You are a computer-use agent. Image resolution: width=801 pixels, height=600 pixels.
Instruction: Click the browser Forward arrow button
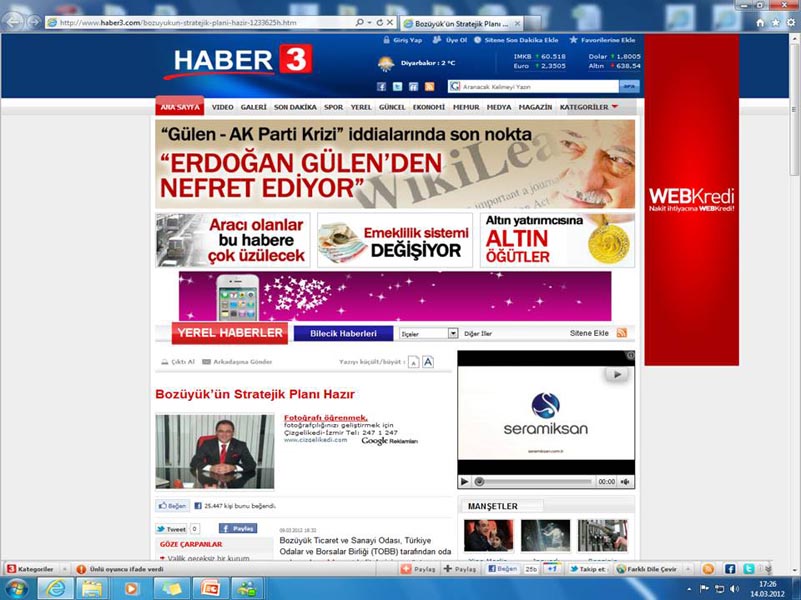[x=34, y=22]
